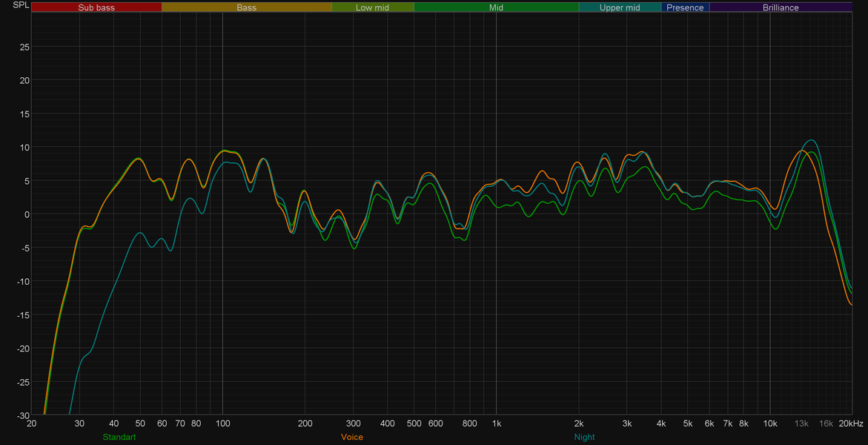This screenshot has width=868, height=445.
Task: Toggle the teal Night trace legend
Action: pos(585,437)
